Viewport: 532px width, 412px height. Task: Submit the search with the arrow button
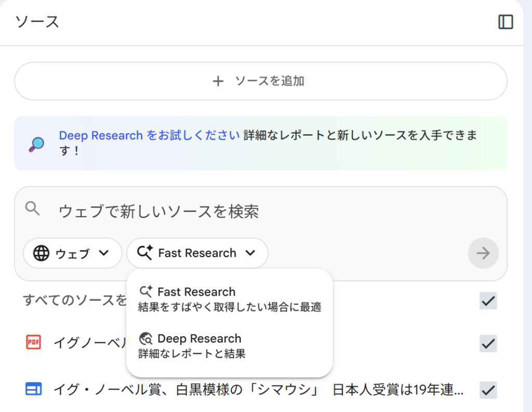[483, 253]
